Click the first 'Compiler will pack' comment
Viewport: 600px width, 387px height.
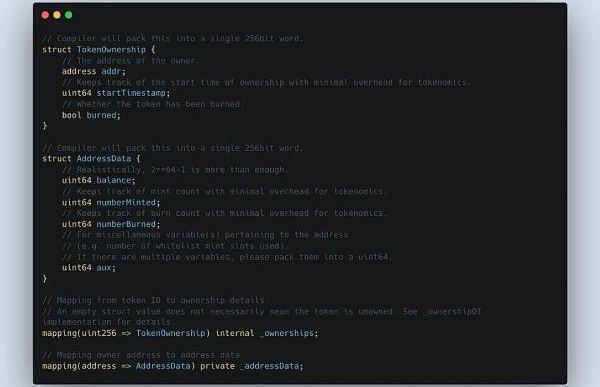(173, 39)
